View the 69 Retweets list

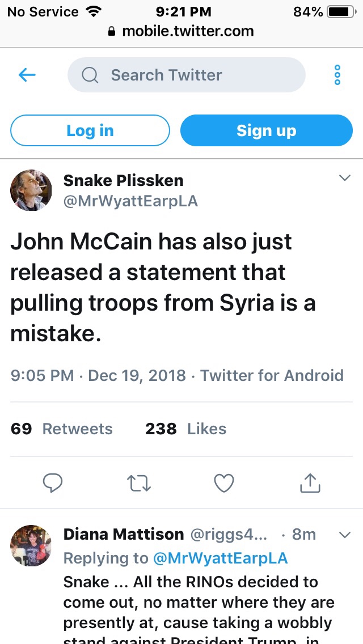pyautogui.click(x=62, y=429)
